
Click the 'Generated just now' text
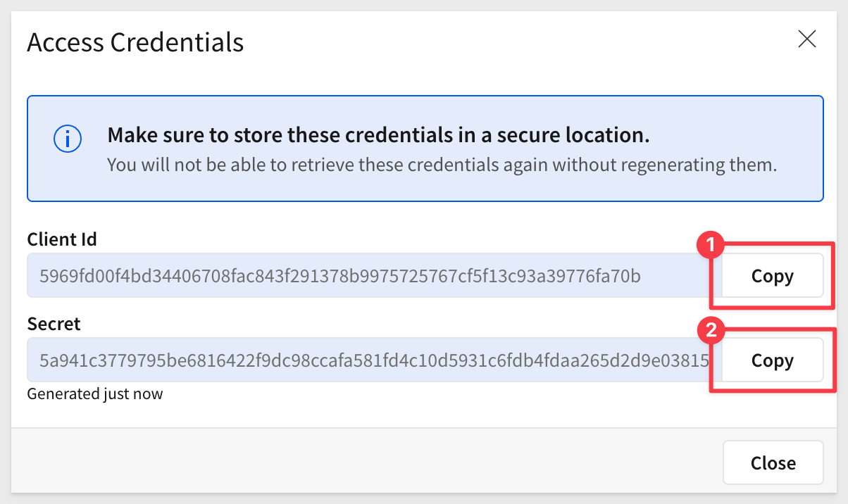pos(94,394)
